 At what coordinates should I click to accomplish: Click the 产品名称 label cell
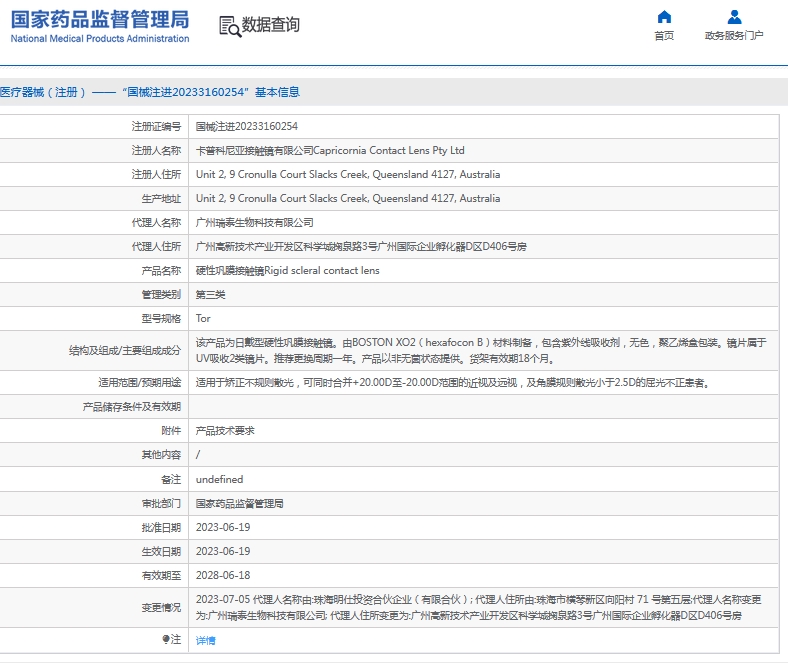point(94,271)
